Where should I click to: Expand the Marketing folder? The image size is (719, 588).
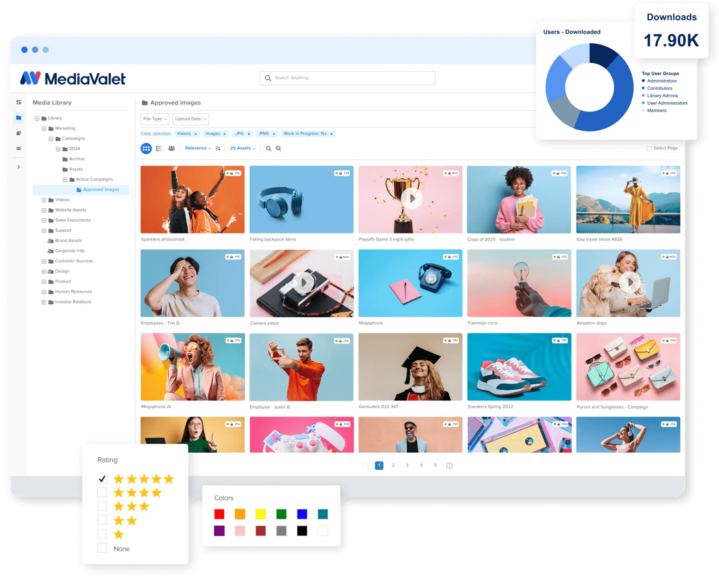point(44,128)
